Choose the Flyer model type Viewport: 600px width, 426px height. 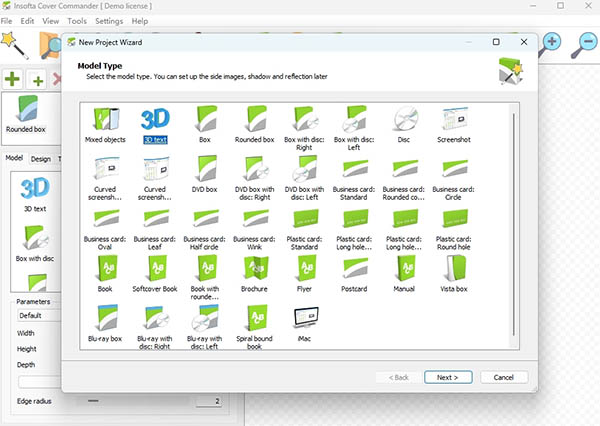pyautogui.click(x=304, y=274)
